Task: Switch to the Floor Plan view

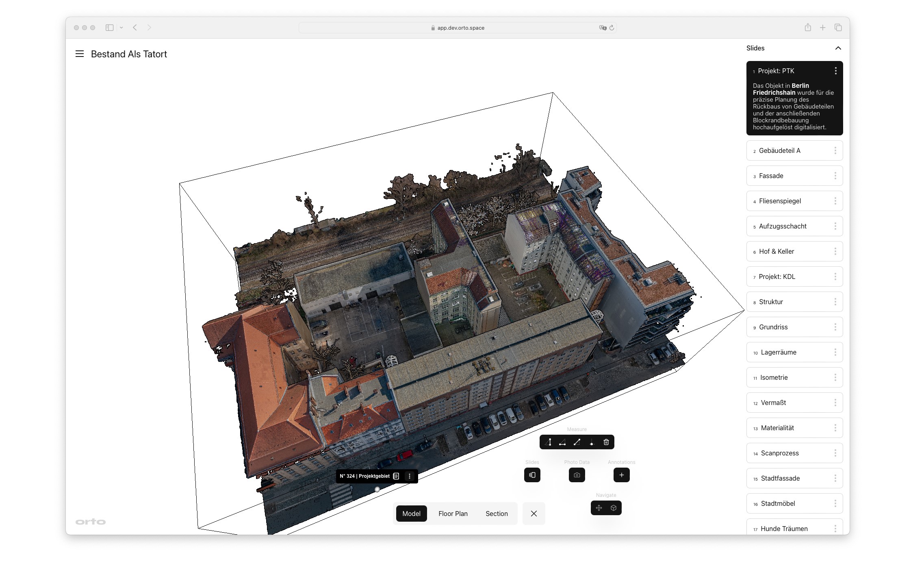Action: [x=453, y=514]
